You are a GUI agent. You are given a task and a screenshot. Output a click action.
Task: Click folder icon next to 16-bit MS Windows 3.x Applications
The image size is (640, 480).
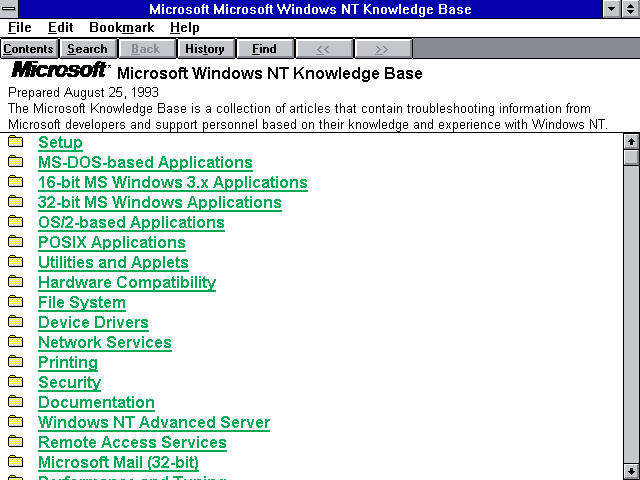coord(16,181)
